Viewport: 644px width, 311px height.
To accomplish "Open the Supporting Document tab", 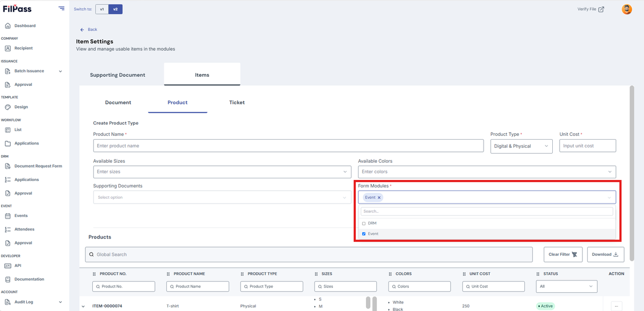I will point(118,75).
